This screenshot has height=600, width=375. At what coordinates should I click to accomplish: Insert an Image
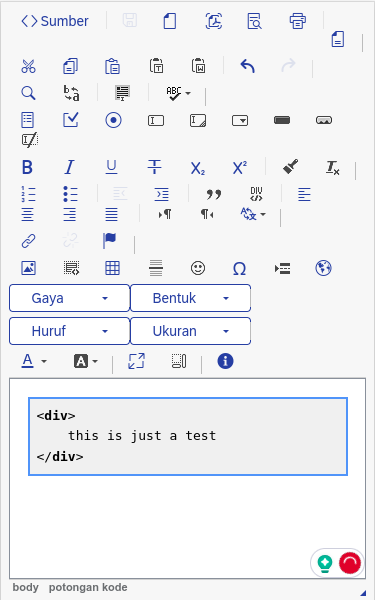[x=28, y=268]
